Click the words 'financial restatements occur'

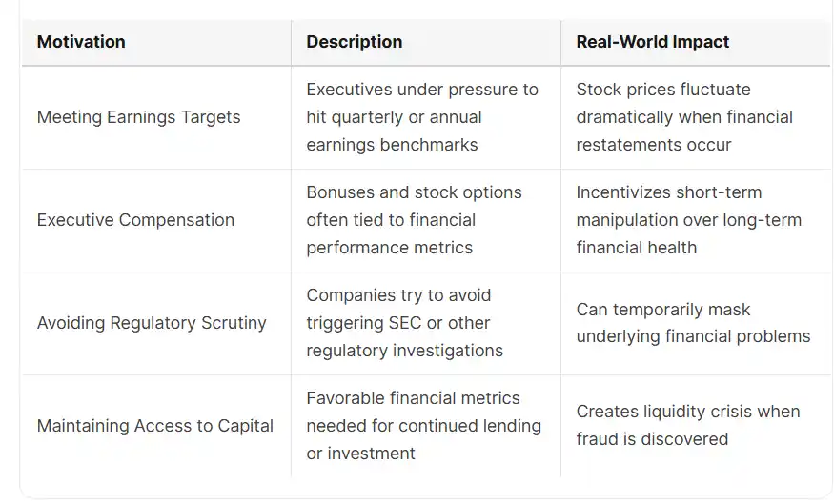coord(684,131)
